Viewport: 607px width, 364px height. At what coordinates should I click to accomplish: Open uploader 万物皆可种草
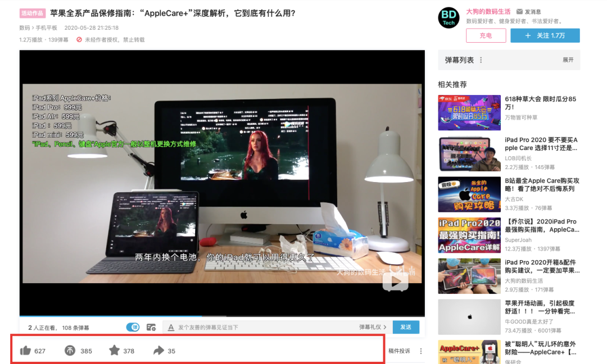click(520, 117)
